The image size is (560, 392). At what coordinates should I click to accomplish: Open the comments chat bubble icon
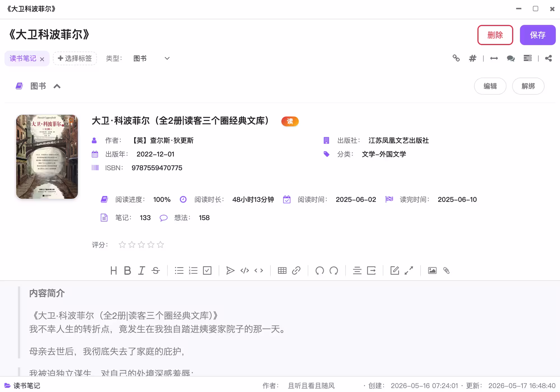(511, 58)
